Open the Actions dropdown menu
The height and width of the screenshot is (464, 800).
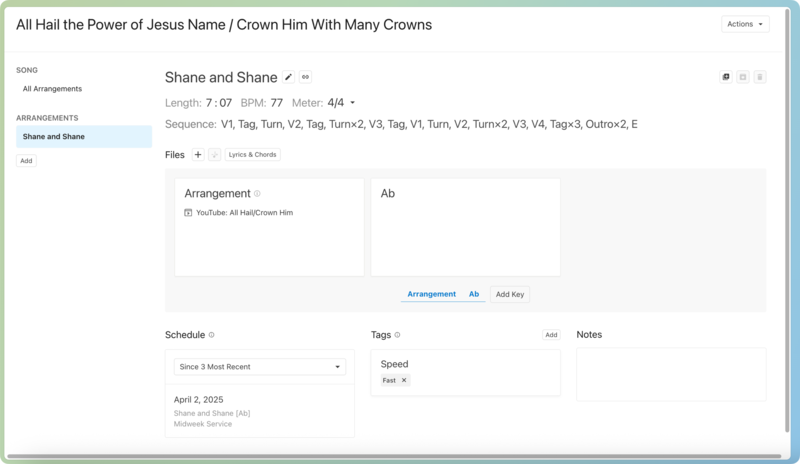point(745,24)
